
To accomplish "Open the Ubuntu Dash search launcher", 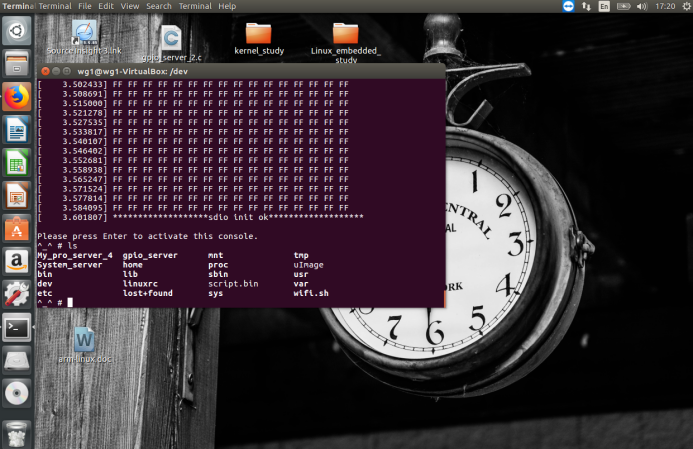I will 17,31.
